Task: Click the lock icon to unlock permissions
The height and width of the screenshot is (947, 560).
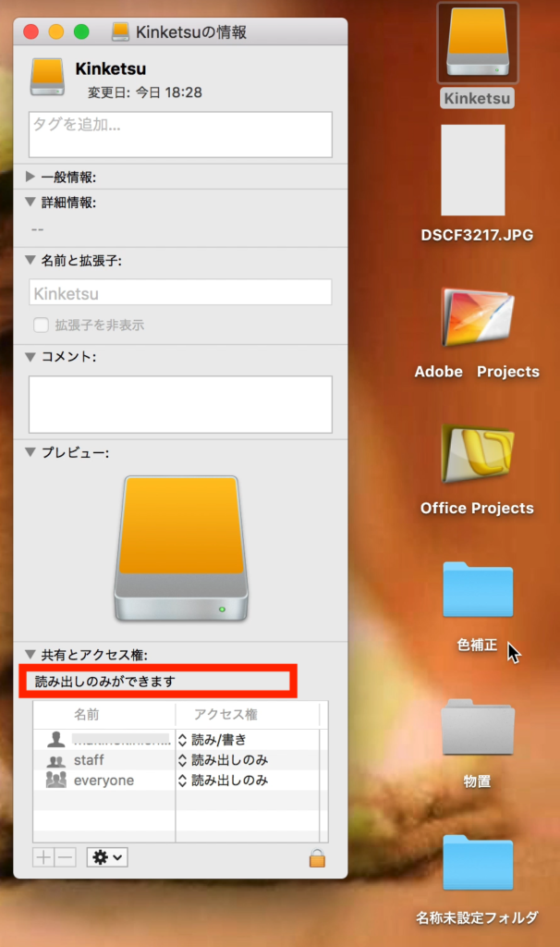Action: (x=317, y=857)
